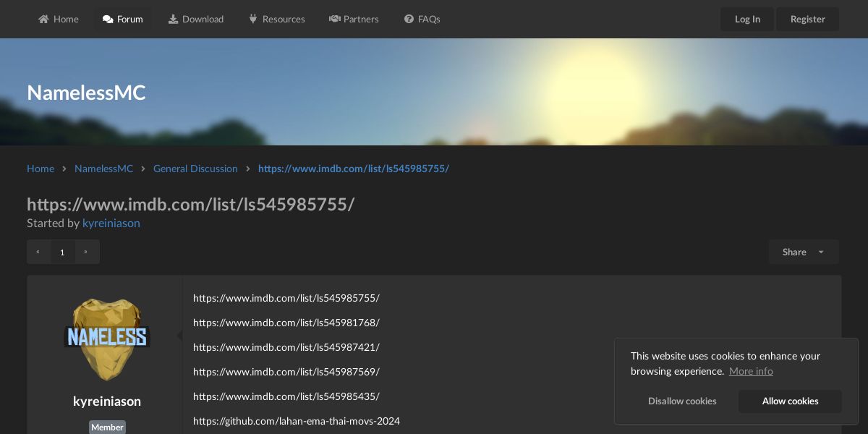The height and width of the screenshot is (434, 868).
Task: Open the Partners nav item
Action: coord(354,19)
